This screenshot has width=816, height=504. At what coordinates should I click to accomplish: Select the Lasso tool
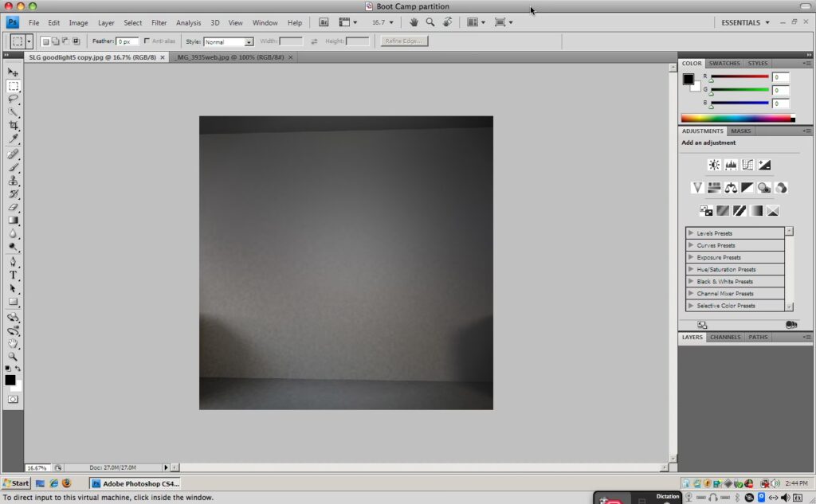coord(14,99)
